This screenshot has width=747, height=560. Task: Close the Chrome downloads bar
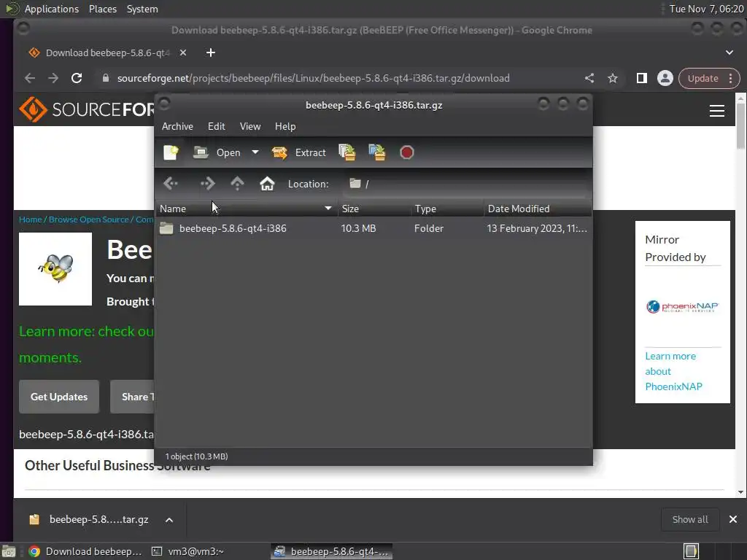732,519
